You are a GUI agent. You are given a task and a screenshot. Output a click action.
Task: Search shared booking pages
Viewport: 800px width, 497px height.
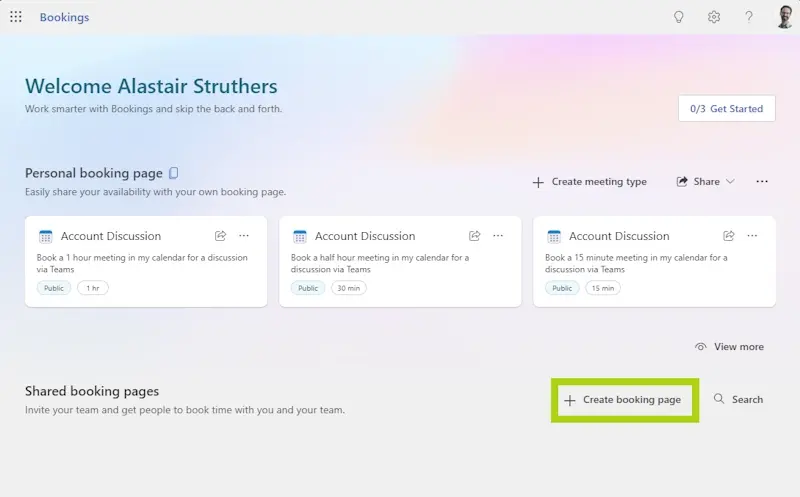tap(738, 400)
